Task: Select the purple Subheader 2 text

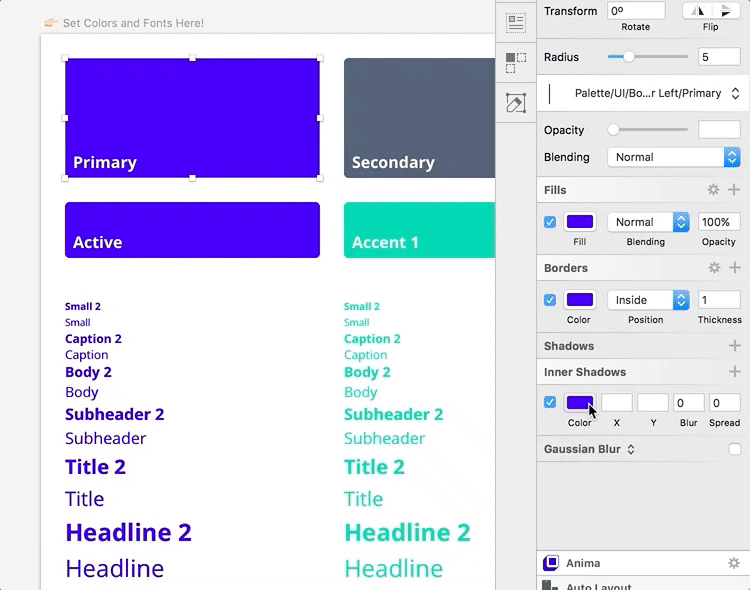Action: pyautogui.click(x=114, y=414)
